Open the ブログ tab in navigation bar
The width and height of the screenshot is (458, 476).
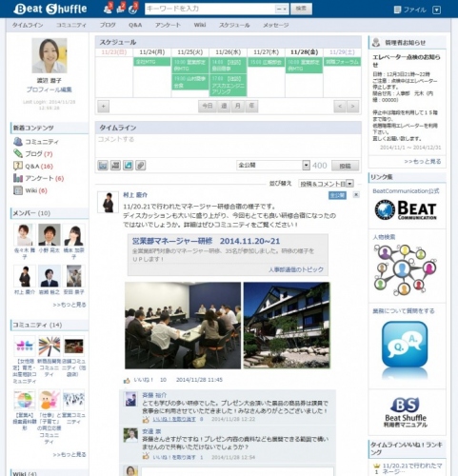point(108,25)
